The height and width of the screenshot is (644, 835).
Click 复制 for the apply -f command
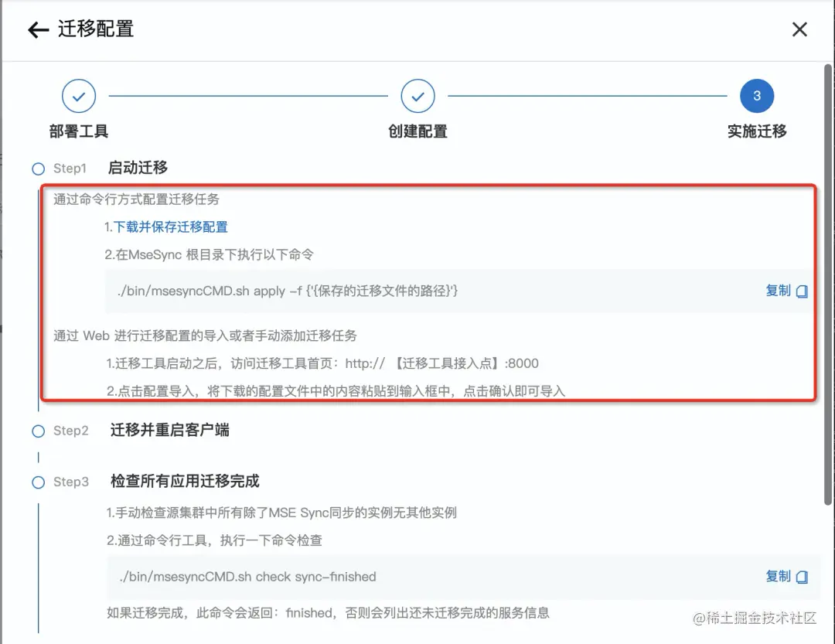pos(778,291)
